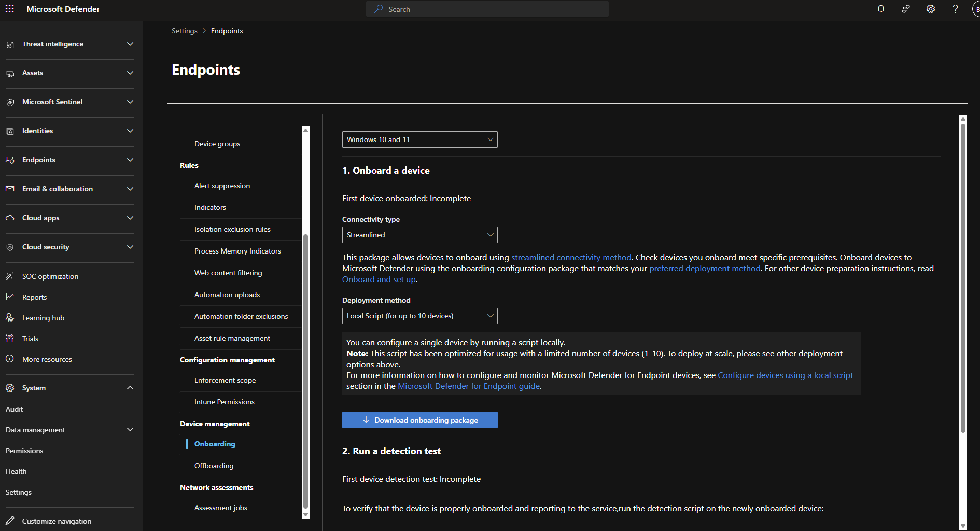Click the help question mark icon
This screenshot has width=980, height=531.
[955, 9]
